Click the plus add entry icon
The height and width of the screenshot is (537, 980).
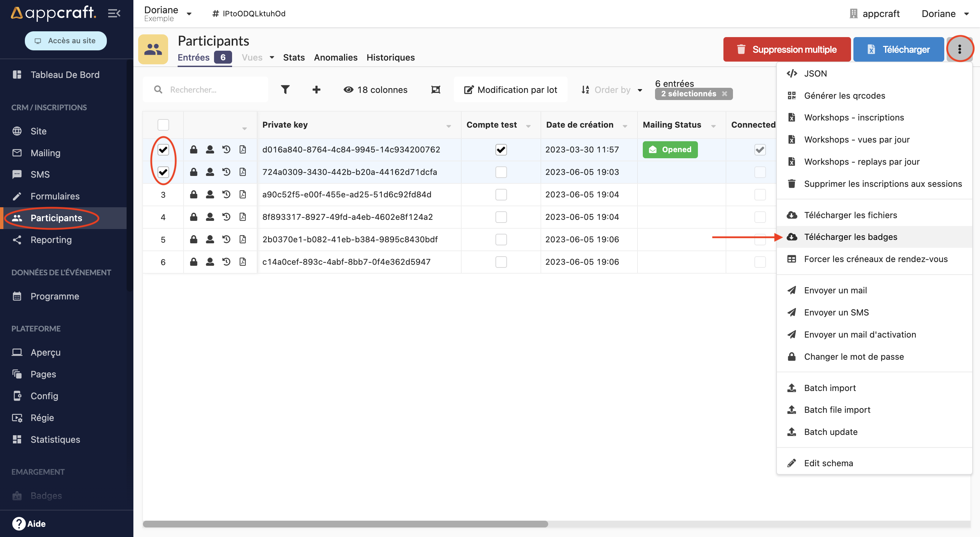[x=316, y=89]
